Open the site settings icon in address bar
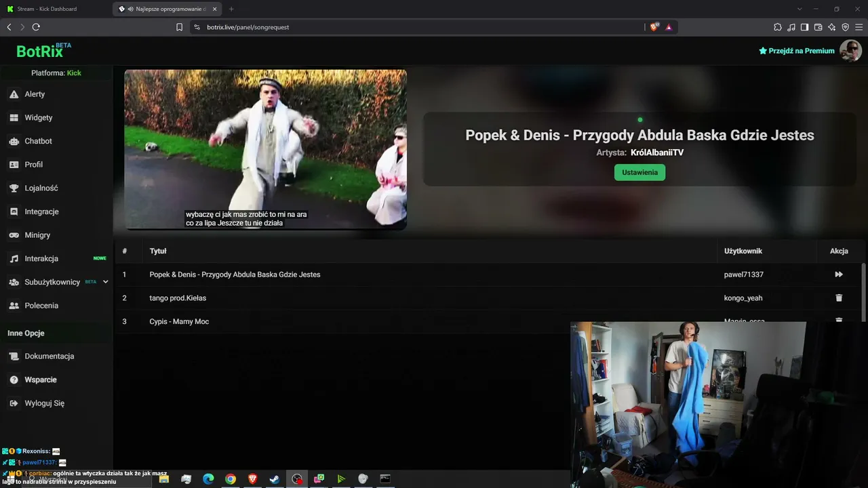 [x=197, y=27]
